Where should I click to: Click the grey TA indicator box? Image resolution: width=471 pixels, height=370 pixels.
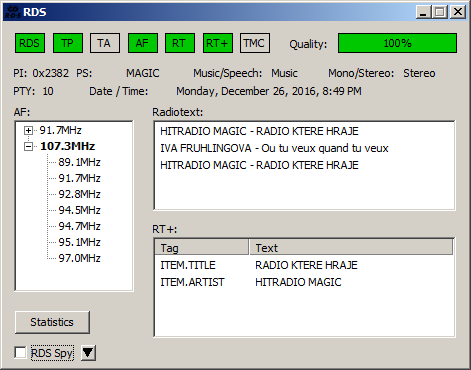coord(105,43)
